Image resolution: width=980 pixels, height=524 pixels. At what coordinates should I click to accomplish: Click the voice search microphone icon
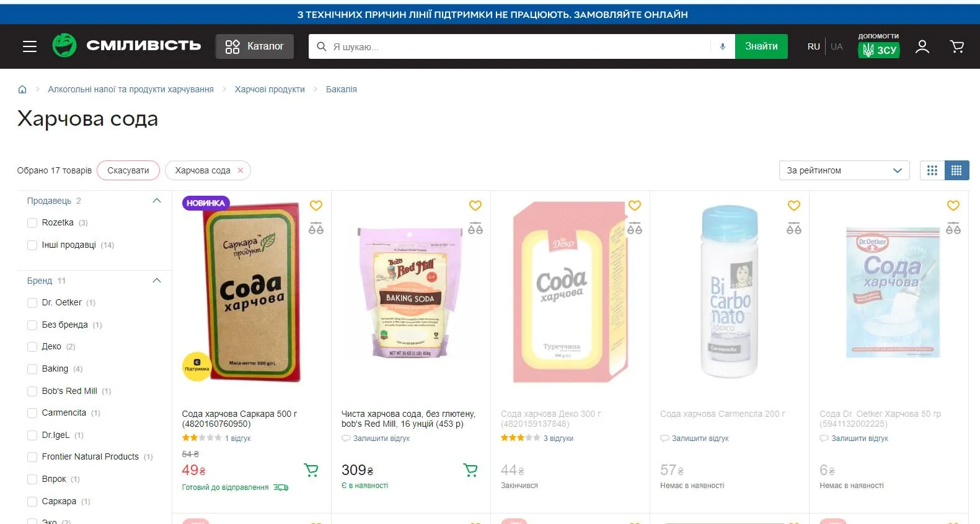click(722, 46)
